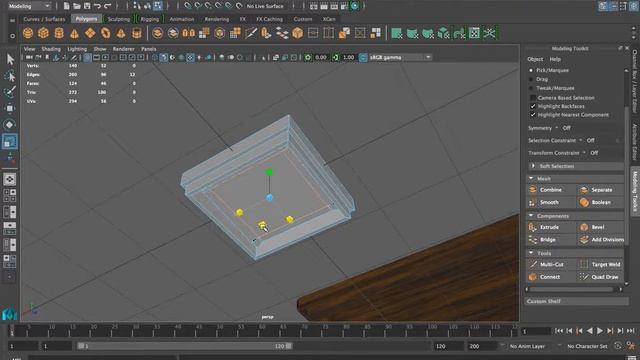640x360 pixels.
Task: Click the timeline at frame 60
Action: (x=262, y=330)
